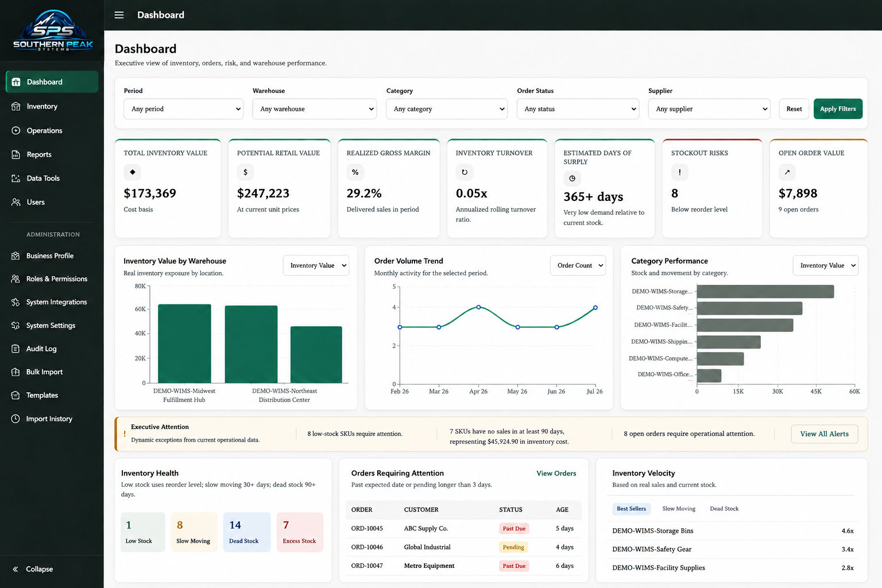Screen dimensions: 882x588
Task: Click the Stockout Risks exclamation icon
Action: (680, 172)
